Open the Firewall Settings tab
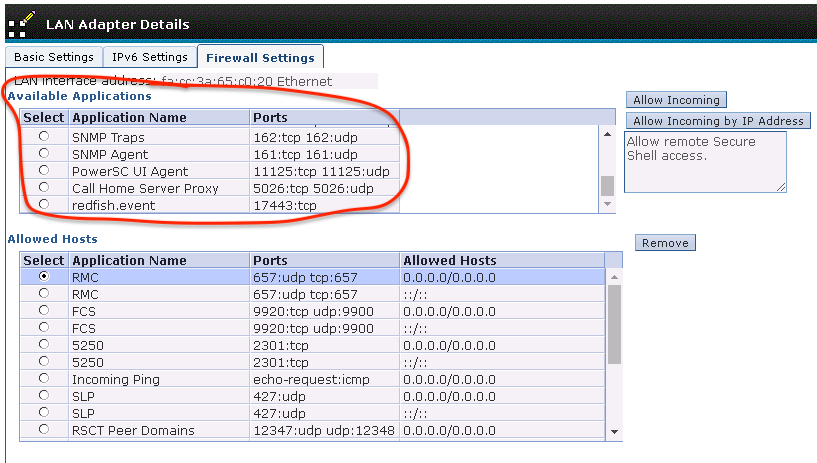817x463 pixels. [260, 58]
